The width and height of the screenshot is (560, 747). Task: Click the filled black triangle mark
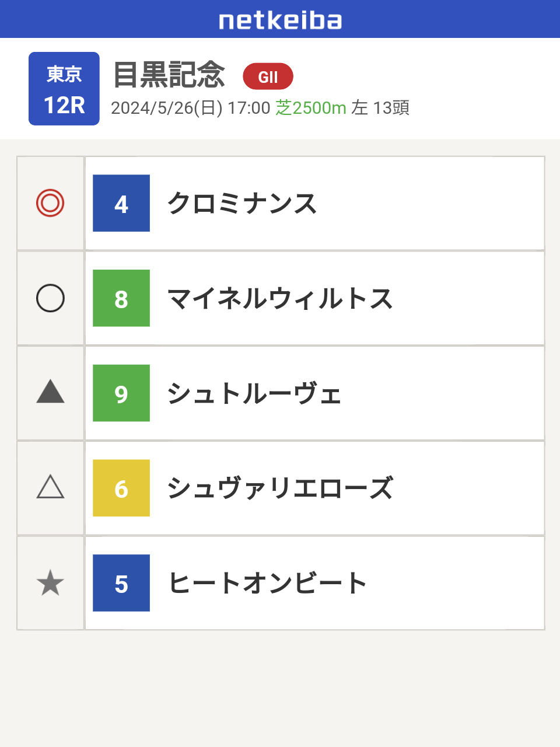50,392
